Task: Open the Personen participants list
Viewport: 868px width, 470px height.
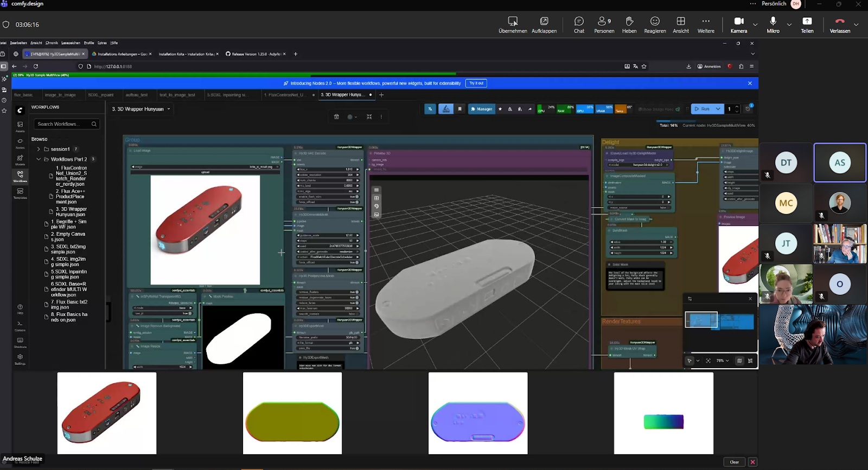Action: coord(604,24)
